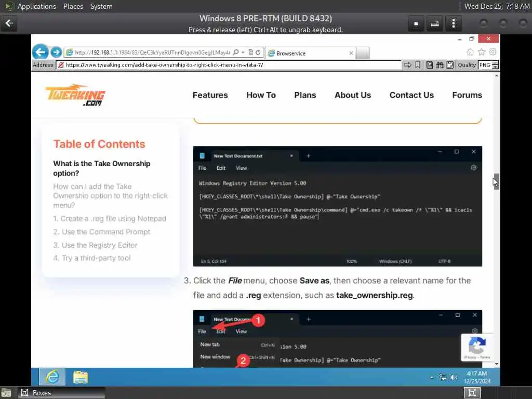Open the Boxes three-dot menu
Viewport: 532px width, 399px height.
[x=453, y=24]
